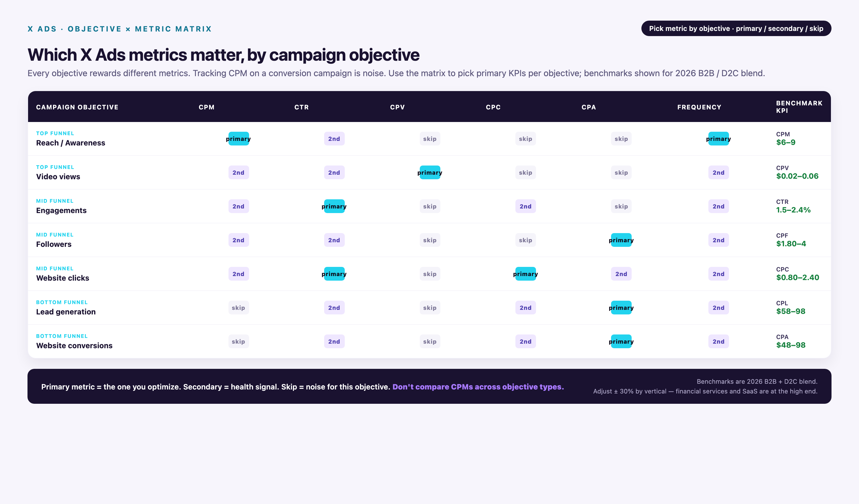Screen dimensions: 859x504
Task: Click the 2nd badge under Frequency for Website conversions
Action: [719, 341]
